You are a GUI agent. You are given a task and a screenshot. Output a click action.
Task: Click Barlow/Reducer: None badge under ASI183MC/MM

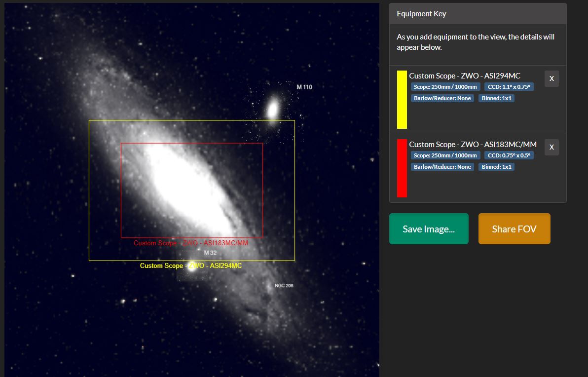[442, 167]
